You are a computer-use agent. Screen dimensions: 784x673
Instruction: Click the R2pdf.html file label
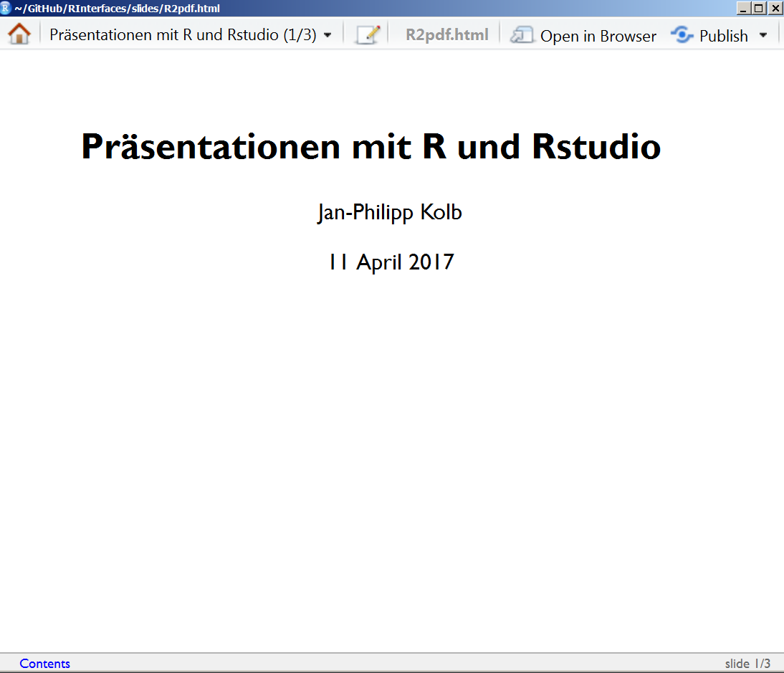coord(446,34)
